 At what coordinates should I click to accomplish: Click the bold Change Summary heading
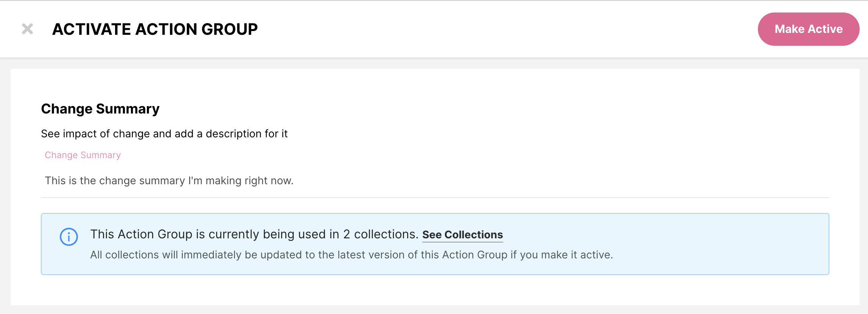tap(100, 109)
